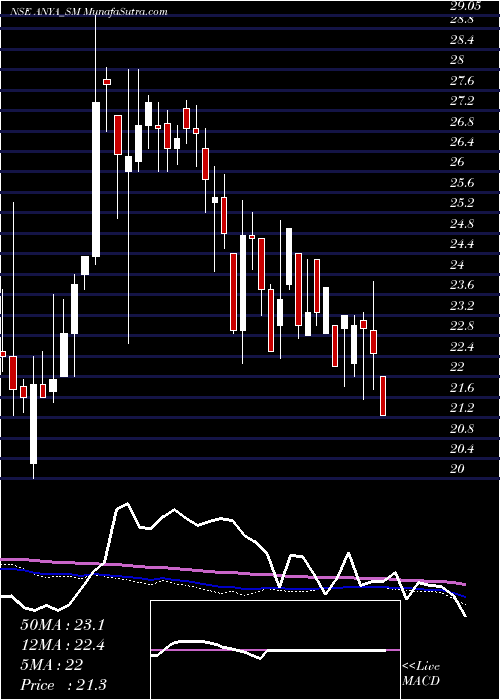Select the 26.4 price axis label
This screenshot has width=500, height=700.
coord(461,142)
